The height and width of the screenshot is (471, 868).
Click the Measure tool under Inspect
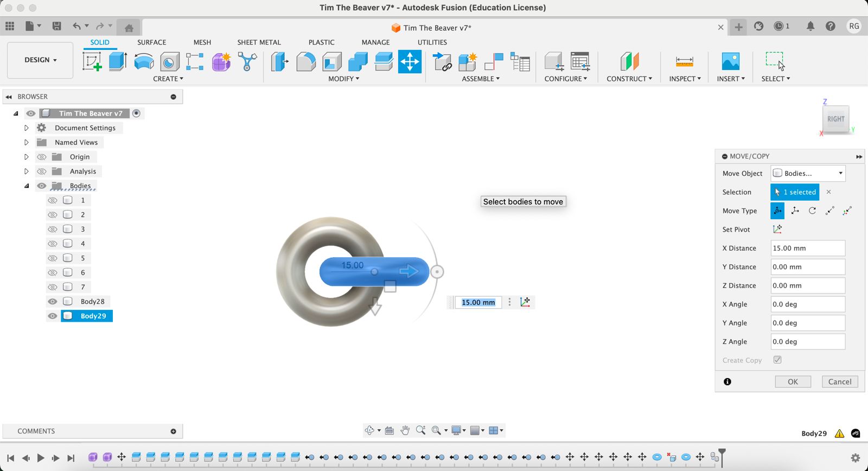(x=684, y=62)
